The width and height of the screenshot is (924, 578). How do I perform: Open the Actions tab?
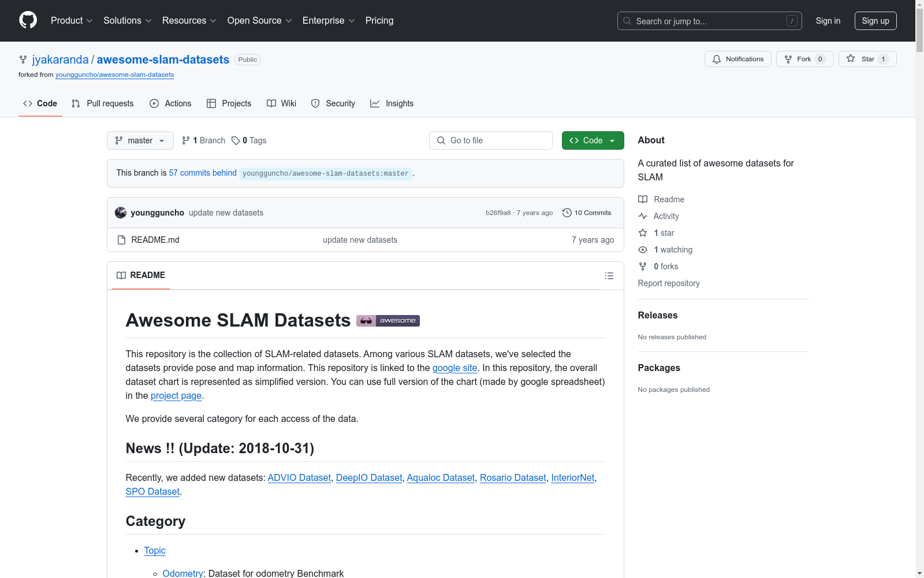[x=170, y=103]
